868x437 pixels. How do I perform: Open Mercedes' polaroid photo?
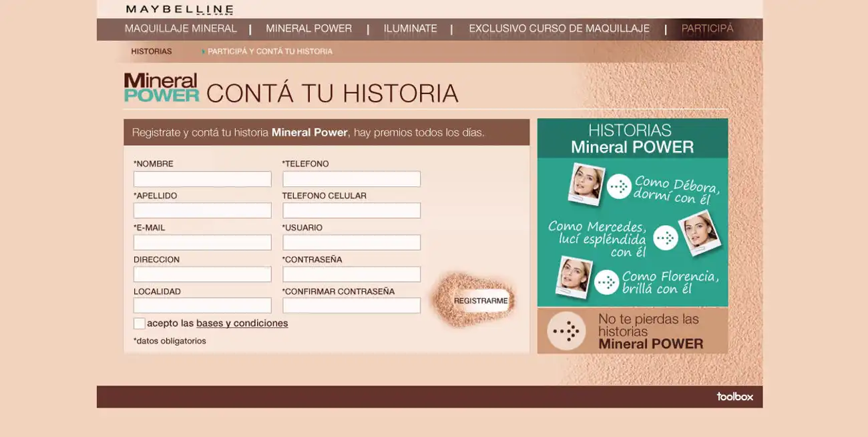(700, 233)
